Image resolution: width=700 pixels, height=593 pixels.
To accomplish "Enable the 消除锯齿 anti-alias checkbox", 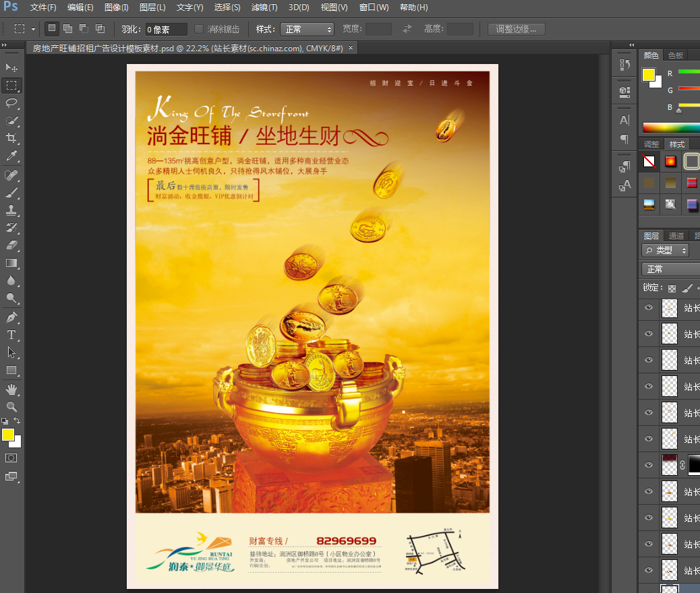I will 199,29.
